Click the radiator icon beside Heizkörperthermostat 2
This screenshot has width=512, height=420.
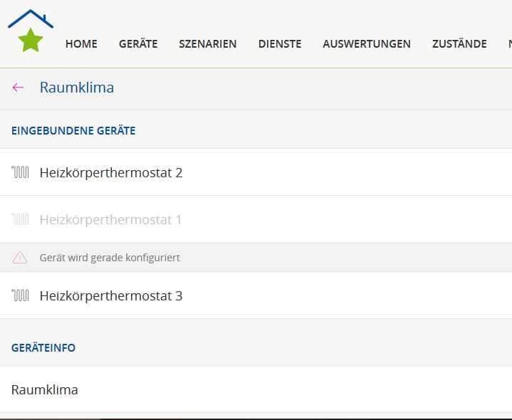pyautogui.click(x=20, y=172)
